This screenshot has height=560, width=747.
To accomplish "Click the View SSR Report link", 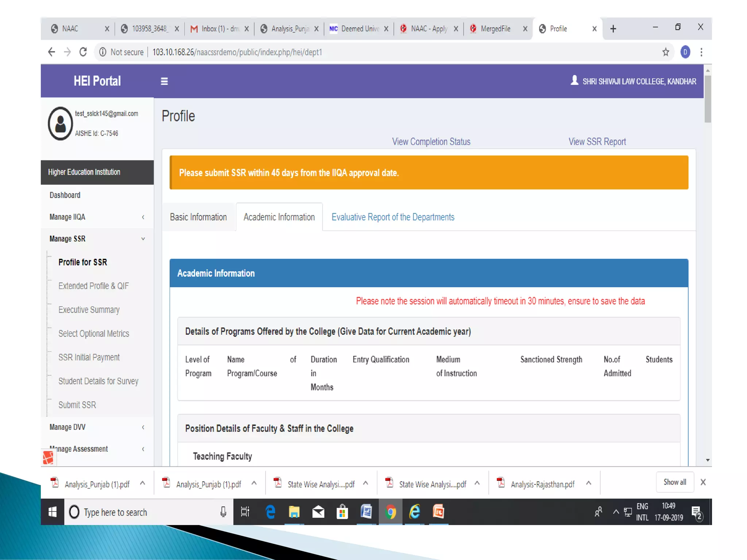I will 597,142.
